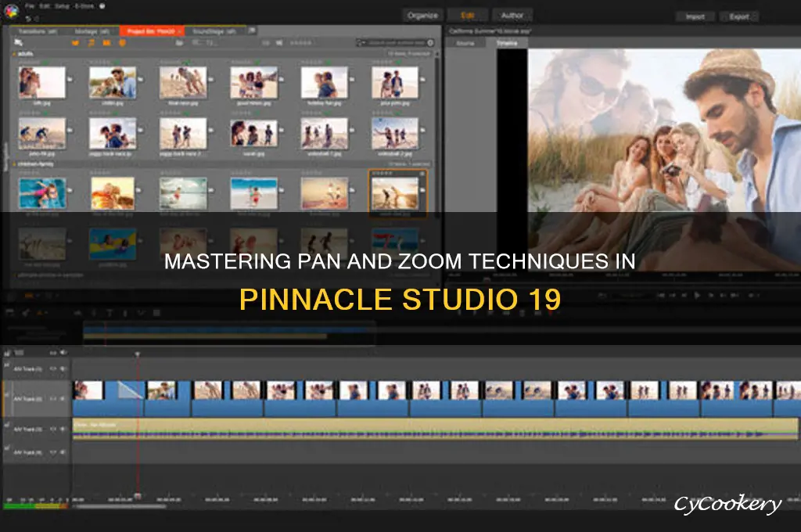
Task: Mute A/V Track (4) speaker
Action: (x=63, y=452)
